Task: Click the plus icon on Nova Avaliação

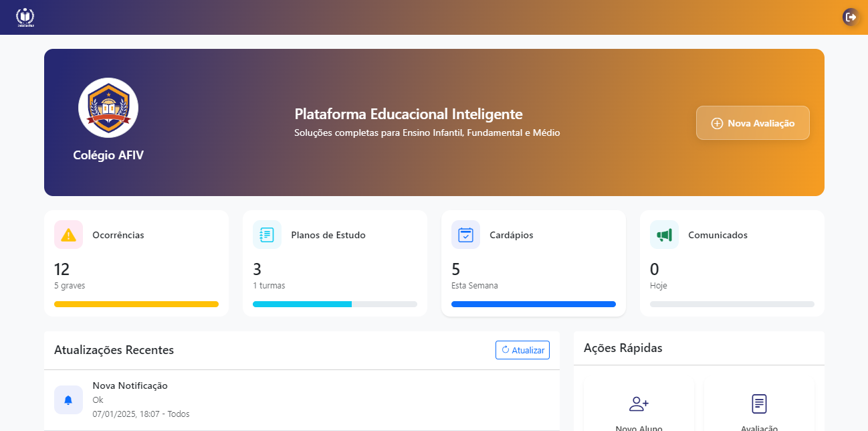Action: pos(717,123)
